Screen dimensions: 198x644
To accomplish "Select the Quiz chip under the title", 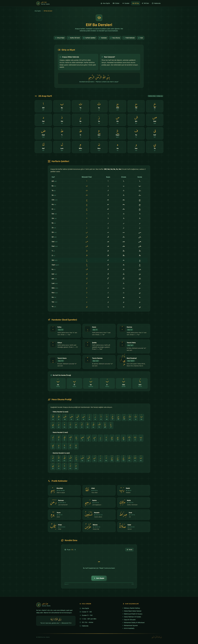I will [x=140, y=38].
